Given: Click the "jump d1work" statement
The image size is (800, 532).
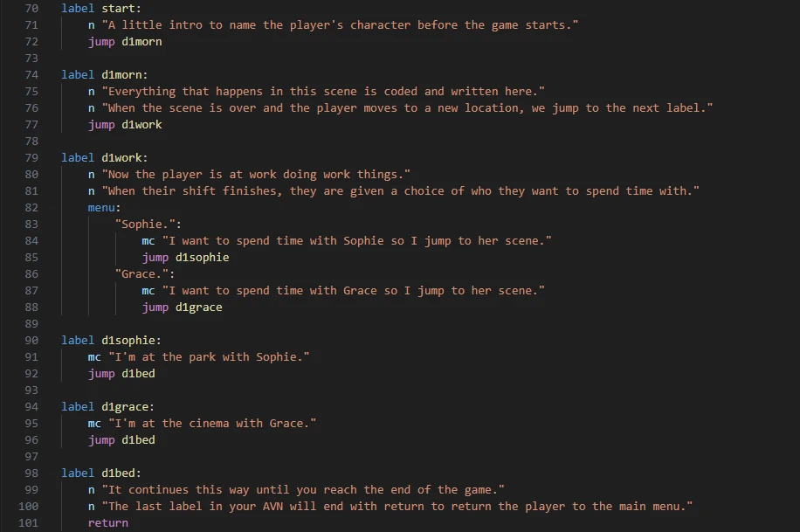Looking at the screenshot, I should [125, 124].
